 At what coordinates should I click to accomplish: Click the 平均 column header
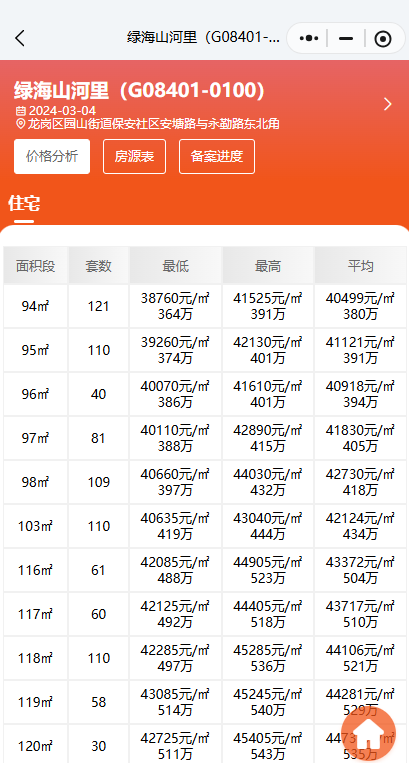(x=360, y=266)
